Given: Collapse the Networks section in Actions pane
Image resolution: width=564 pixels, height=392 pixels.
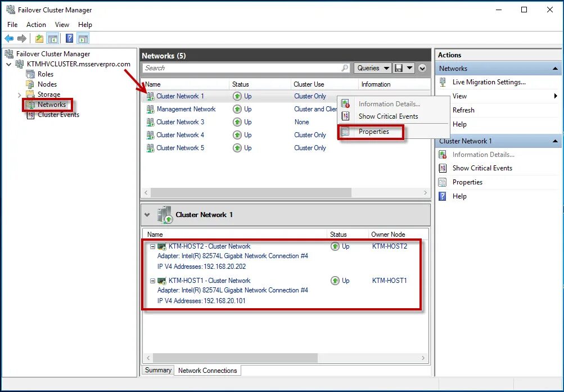Looking at the screenshot, I should 555,68.
